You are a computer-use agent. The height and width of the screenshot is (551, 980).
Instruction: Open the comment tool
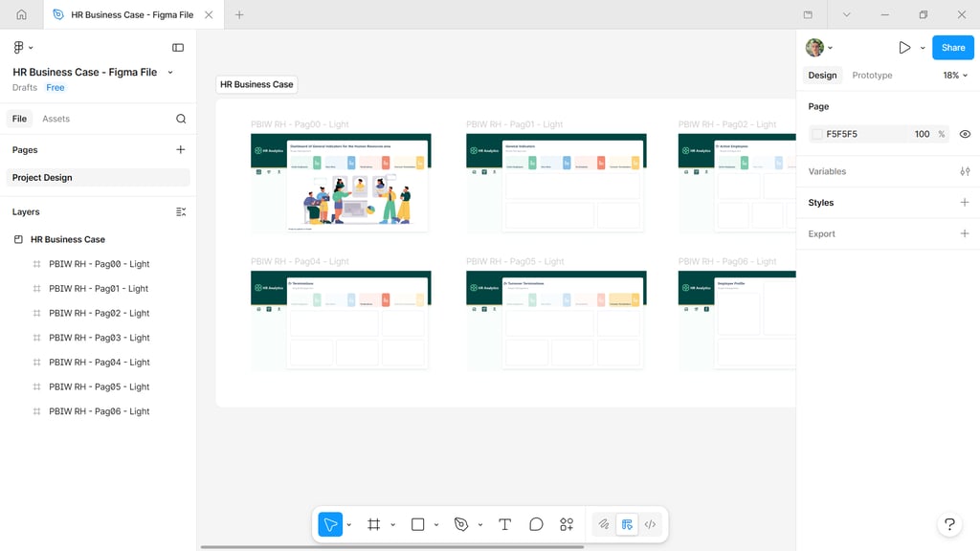(x=536, y=524)
